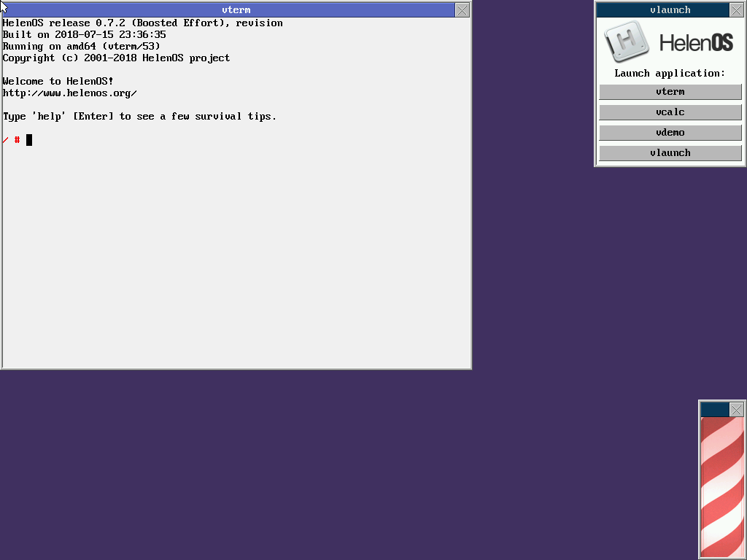Click the red '/ #' shell prompt
Viewport: 747px width, 560px height.
click(x=11, y=139)
